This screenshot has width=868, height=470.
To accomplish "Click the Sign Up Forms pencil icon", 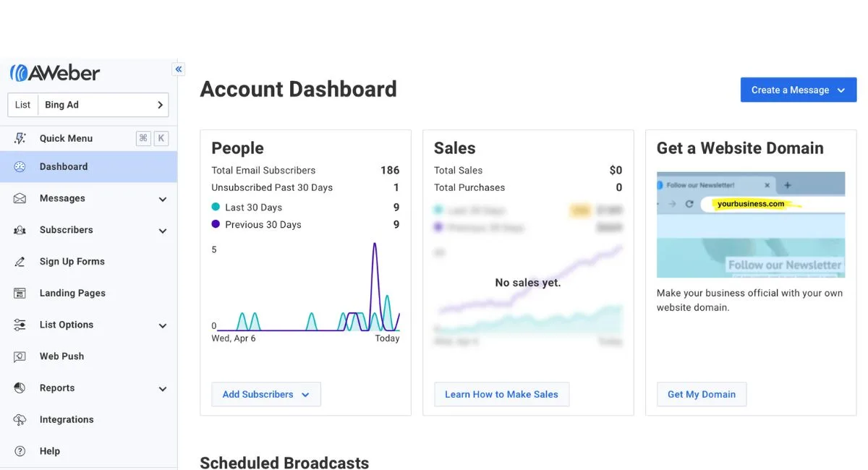I will point(20,262).
